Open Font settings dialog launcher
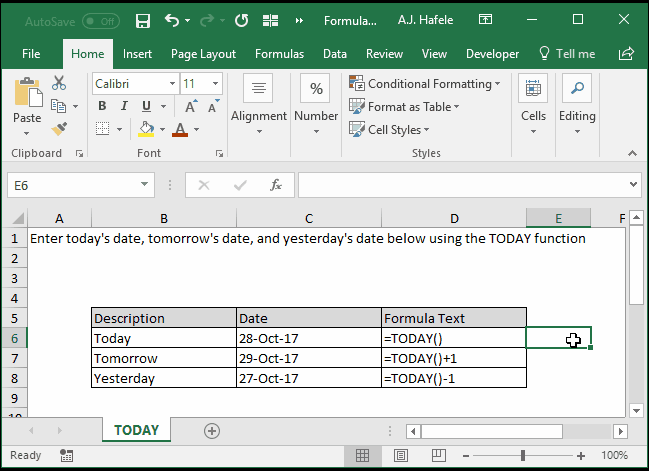Image resolution: width=649 pixels, height=471 pixels. tap(219, 154)
